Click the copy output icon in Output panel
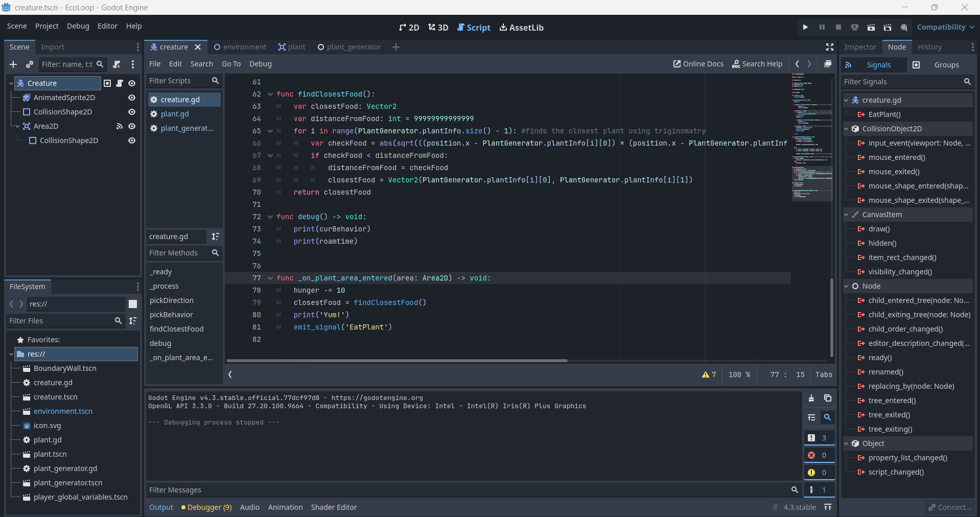This screenshot has width=980, height=517. click(x=828, y=398)
